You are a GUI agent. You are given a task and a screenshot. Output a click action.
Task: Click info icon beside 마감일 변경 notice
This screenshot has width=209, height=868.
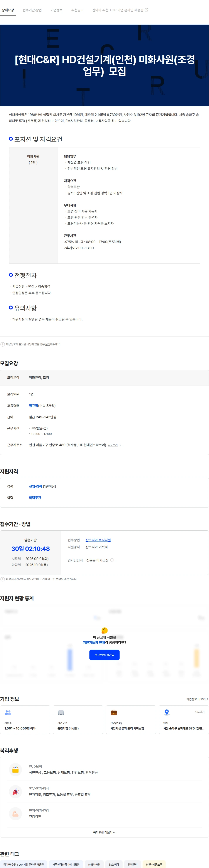coord(3,579)
